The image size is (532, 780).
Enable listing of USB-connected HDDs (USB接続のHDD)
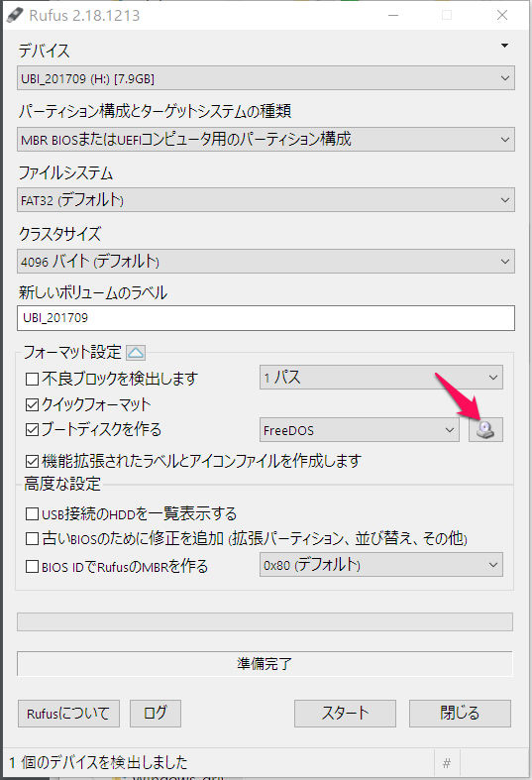[x=33, y=513]
